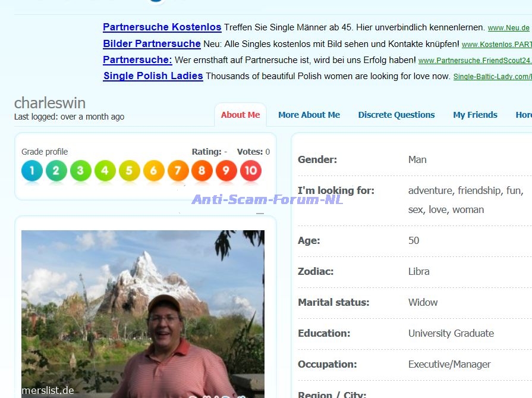Visit the www.Neu.de link
This screenshot has height=398, width=532.
click(x=508, y=28)
